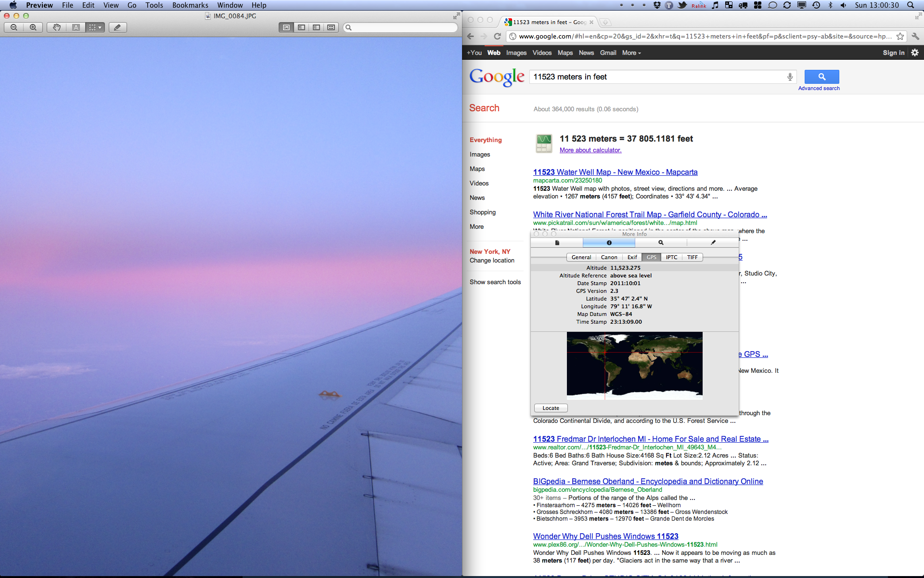The height and width of the screenshot is (578, 924).
Task: Select the General tab in More Info
Action: pyautogui.click(x=581, y=257)
